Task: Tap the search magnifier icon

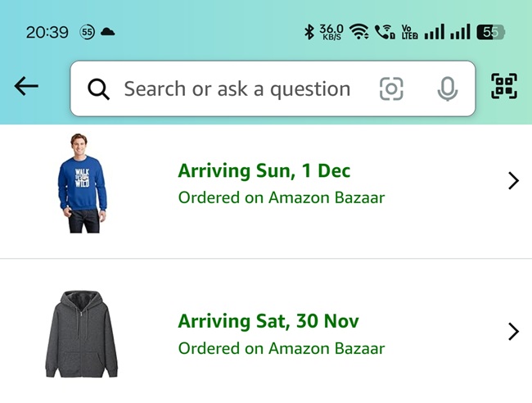Action: pyautogui.click(x=99, y=89)
